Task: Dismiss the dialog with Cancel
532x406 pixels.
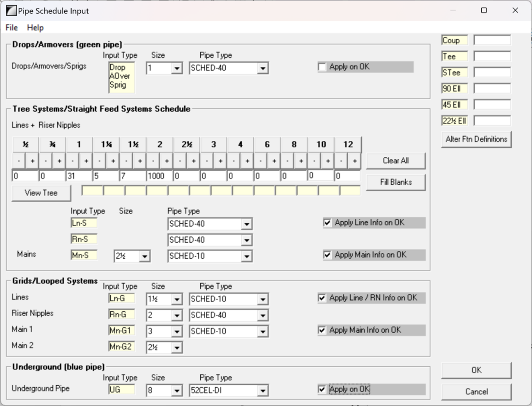Action: click(476, 392)
